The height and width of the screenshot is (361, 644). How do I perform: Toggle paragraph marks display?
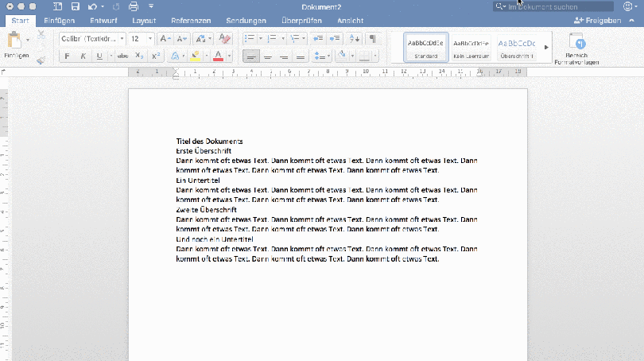pyautogui.click(x=372, y=38)
